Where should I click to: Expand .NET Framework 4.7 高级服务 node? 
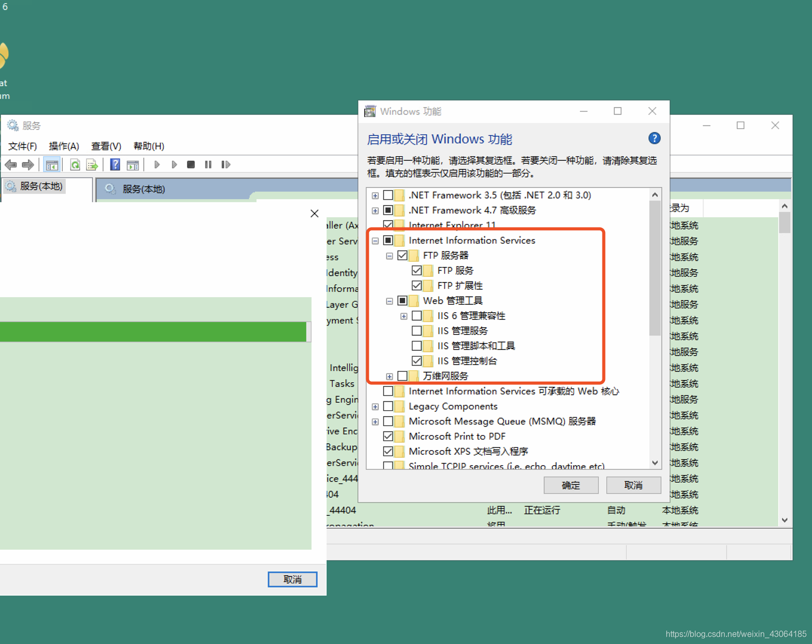point(375,211)
